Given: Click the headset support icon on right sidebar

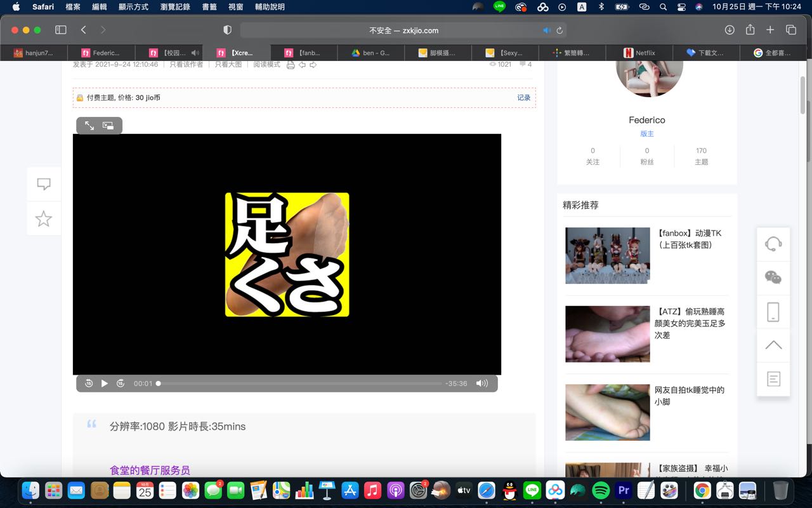Looking at the screenshot, I should 773,244.
